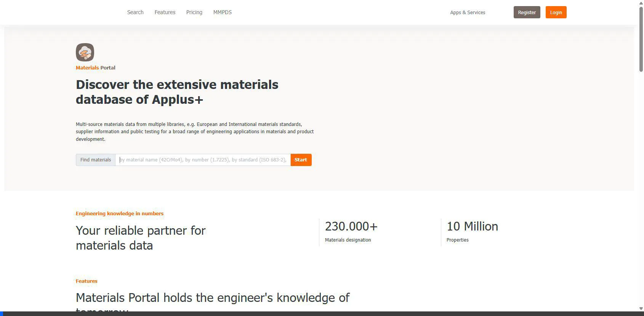This screenshot has height=316, width=644.
Task: Click the scrollbar up arrow
Action: click(641, 3)
